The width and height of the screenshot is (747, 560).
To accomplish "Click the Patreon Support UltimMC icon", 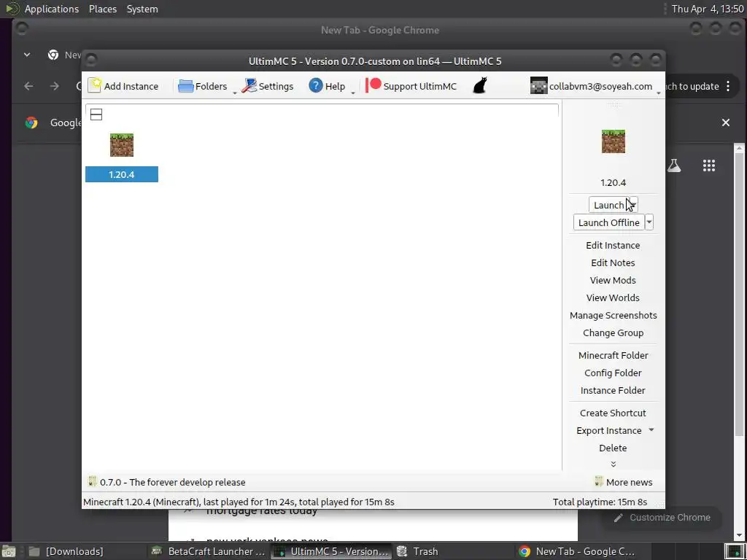I will click(x=373, y=85).
